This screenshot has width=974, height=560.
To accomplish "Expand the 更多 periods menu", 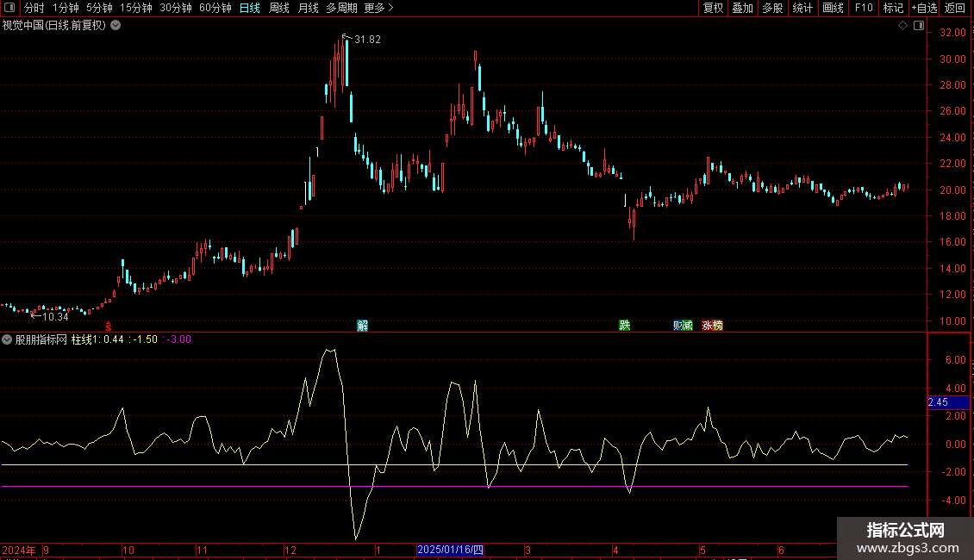I will click(x=379, y=8).
